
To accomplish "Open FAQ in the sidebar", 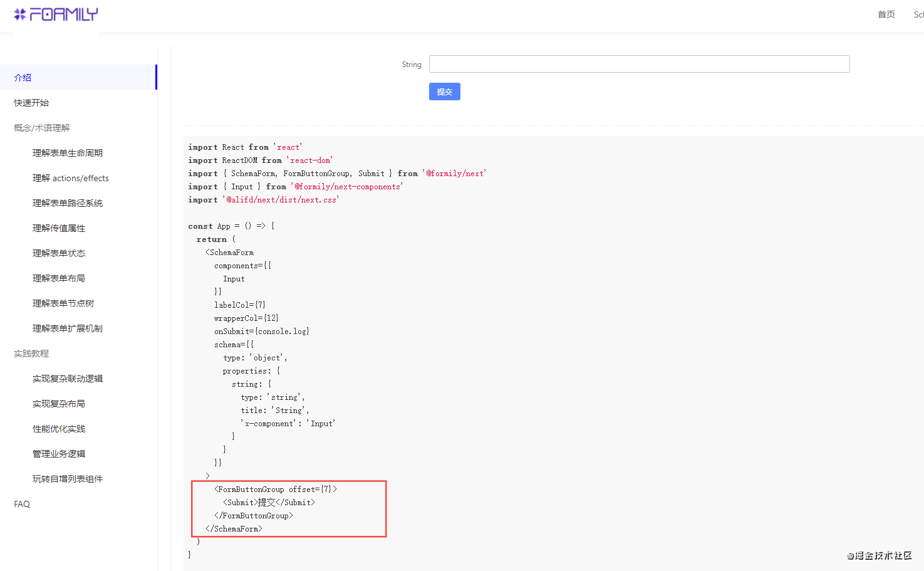I will (22, 504).
